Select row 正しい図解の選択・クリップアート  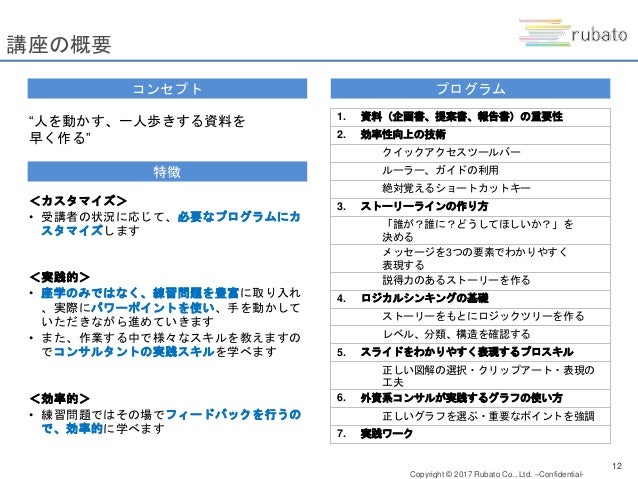click(470, 376)
